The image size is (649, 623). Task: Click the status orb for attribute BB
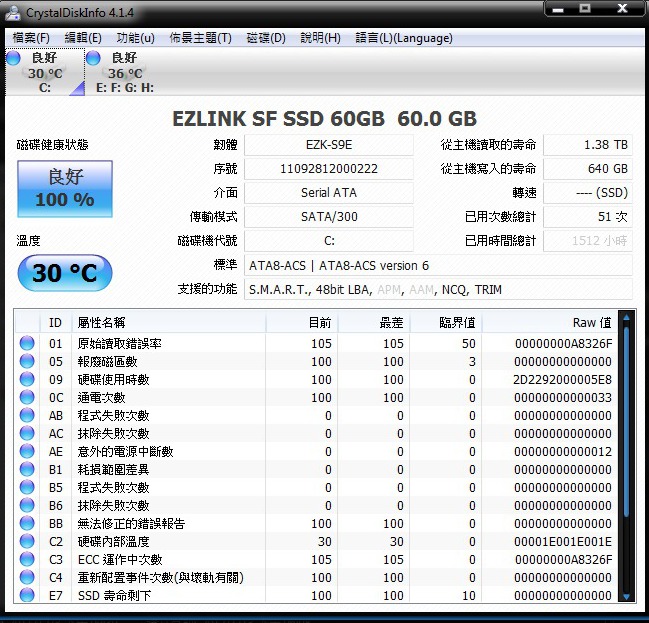pyautogui.click(x=27, y=523)
